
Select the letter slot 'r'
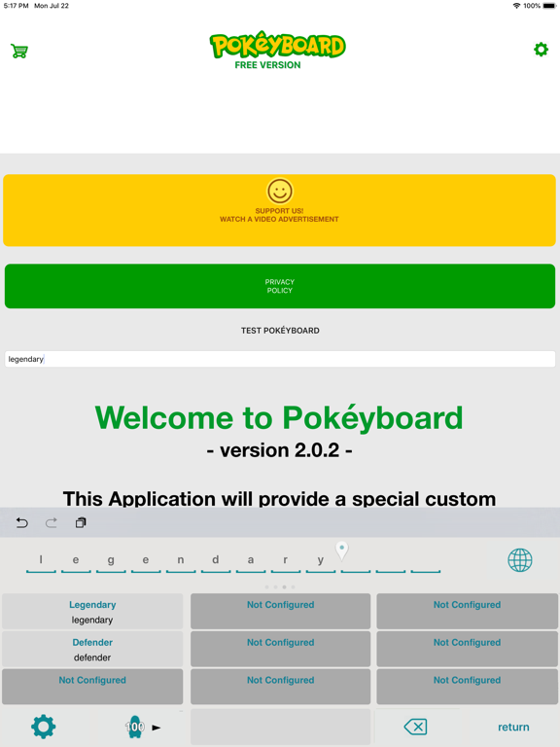[286, 561]
